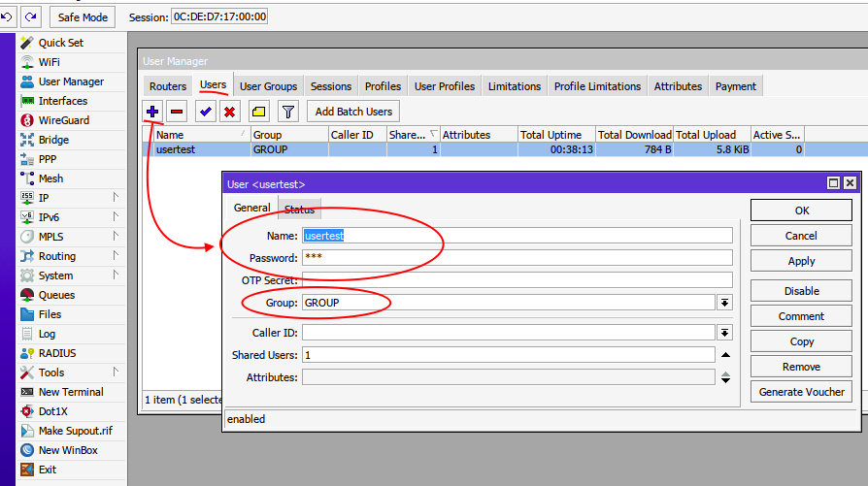Open the Profile Limitations tab
The image size is (868, 486).
(x=597, y=86)
